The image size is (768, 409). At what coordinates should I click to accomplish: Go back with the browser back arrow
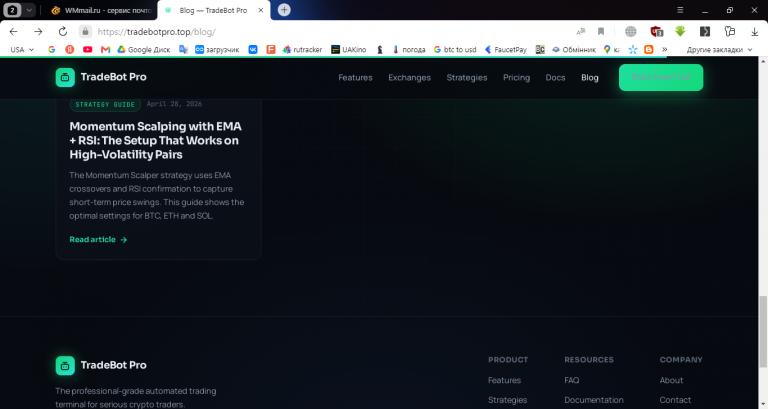coord(14,32)
